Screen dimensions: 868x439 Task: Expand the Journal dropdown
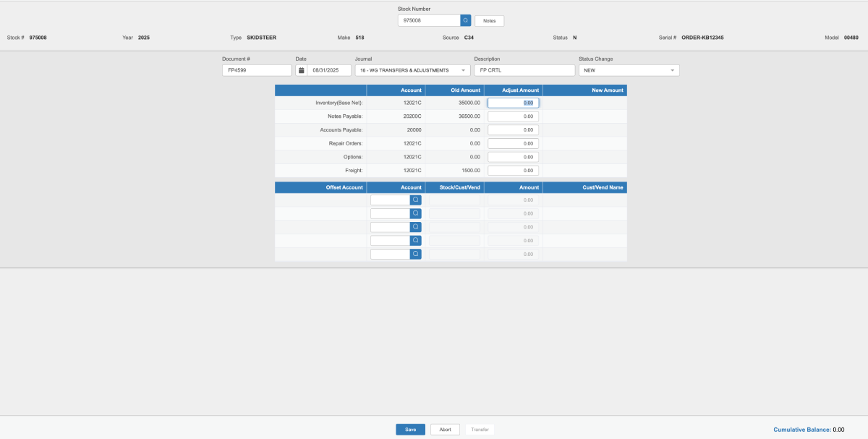pos(412,70)
